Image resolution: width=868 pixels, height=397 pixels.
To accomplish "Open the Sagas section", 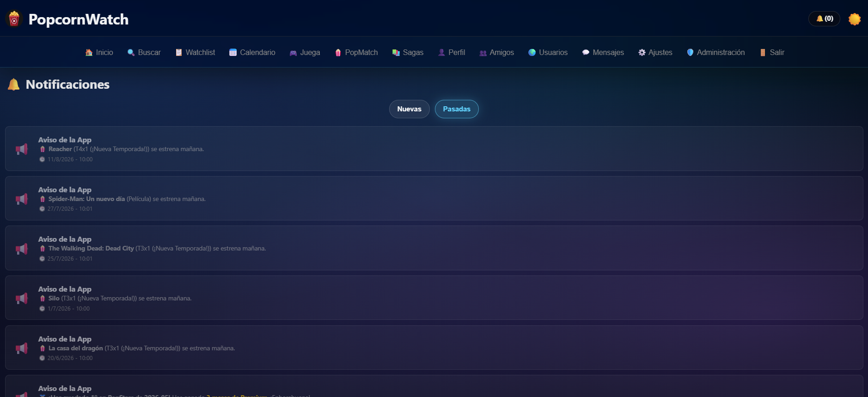I will point(408,52).
